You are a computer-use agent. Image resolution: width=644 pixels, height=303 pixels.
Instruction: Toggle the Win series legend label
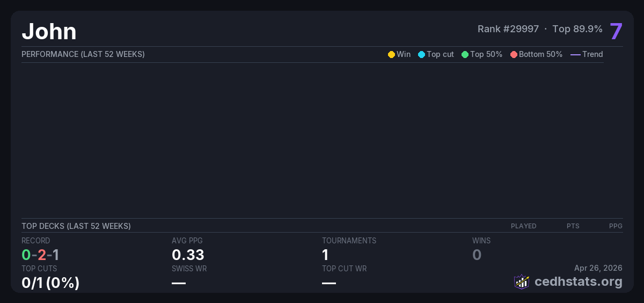pos(404,54)
